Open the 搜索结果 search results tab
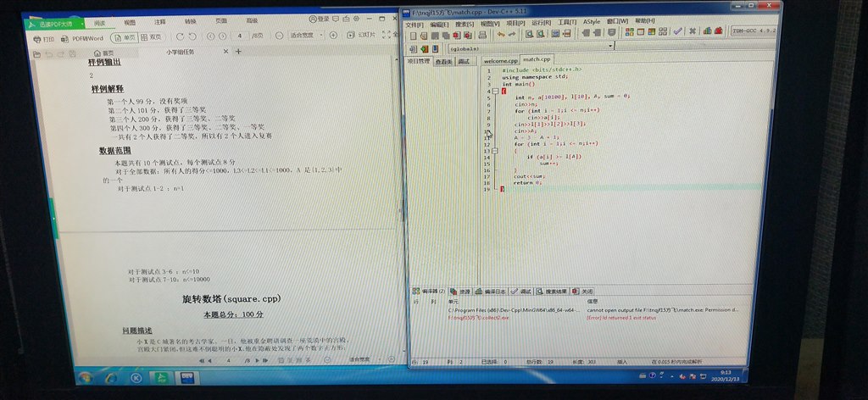Screen dimensions: 868x400 pos(551,291)
